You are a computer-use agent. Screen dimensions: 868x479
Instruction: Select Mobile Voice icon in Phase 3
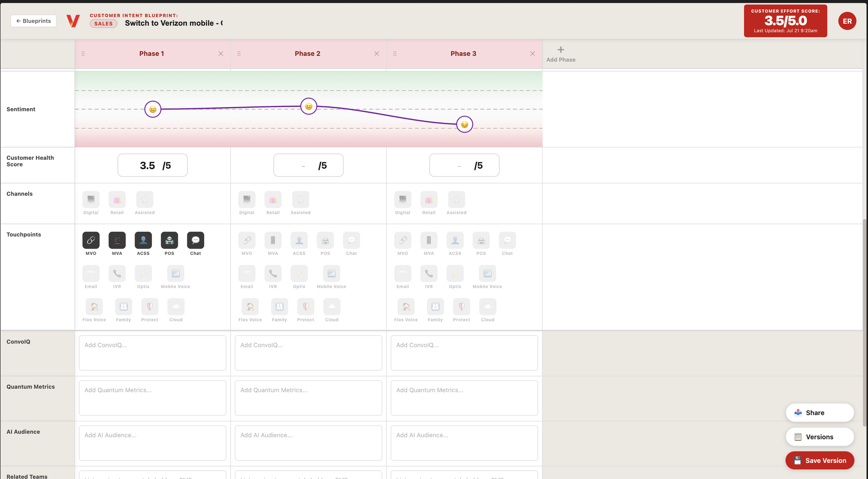point(487,273)
